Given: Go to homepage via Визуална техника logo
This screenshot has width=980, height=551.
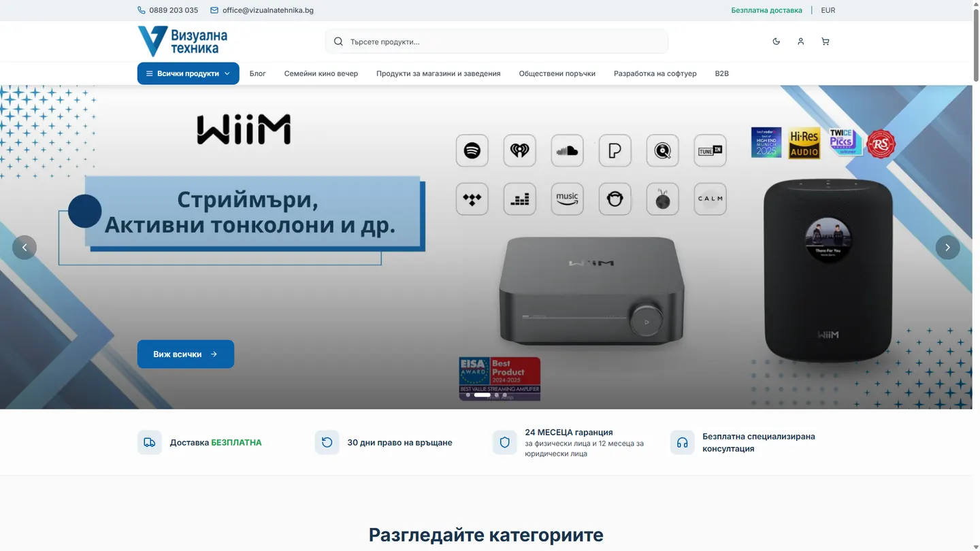Looking at the screenshot, I should pos(182,41).
